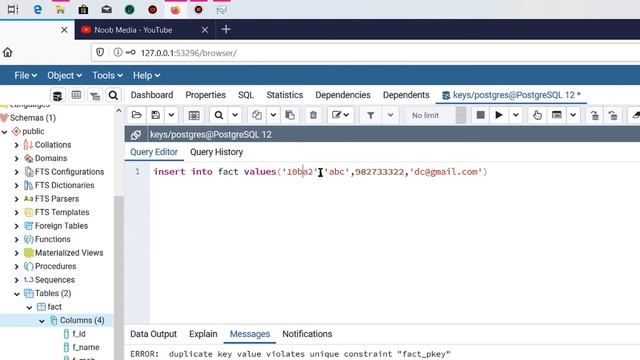This screenshot has width=640, height=360.
Task: Open save options dropdown arrow
Action: [x=171, y=115]
